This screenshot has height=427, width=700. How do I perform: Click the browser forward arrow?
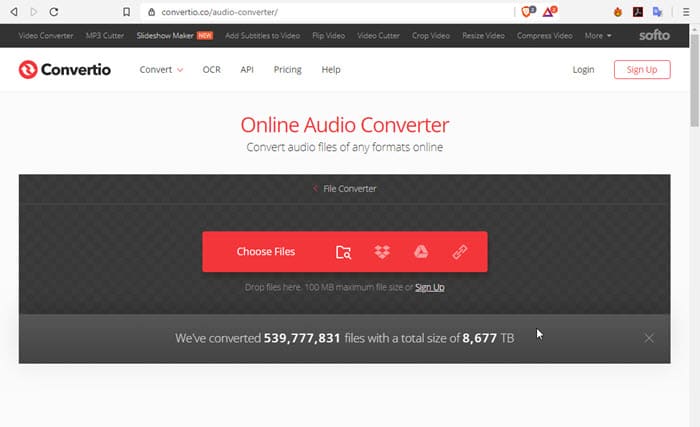[x=33, y=12]
